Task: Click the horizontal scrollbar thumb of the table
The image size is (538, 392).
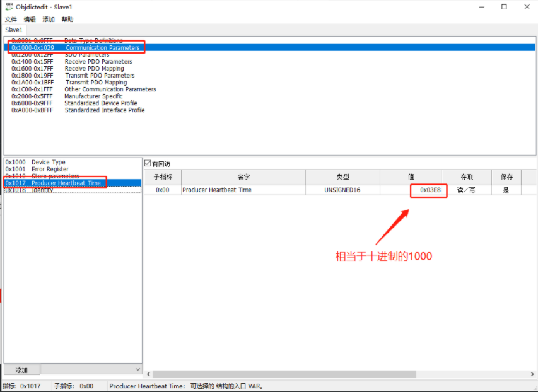Action: tap(284, 374)
